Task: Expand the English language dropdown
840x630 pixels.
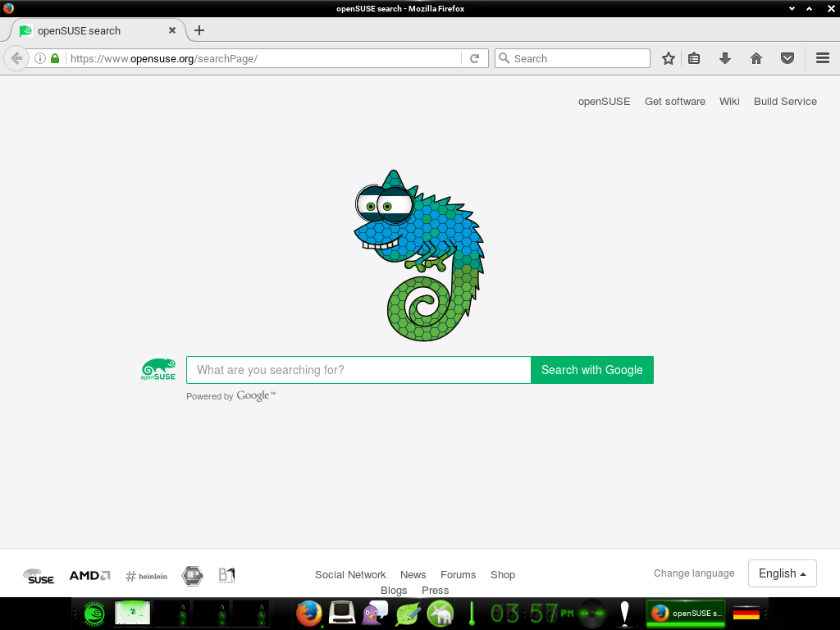Action: pyautogui.click(x=782, y=573)
